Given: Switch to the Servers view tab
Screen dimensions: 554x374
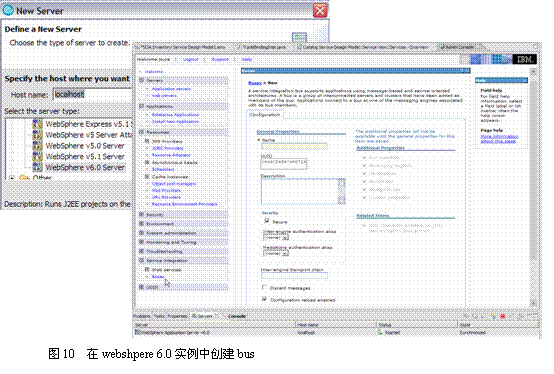Looking at the screenshot, I should click(204, 316).
